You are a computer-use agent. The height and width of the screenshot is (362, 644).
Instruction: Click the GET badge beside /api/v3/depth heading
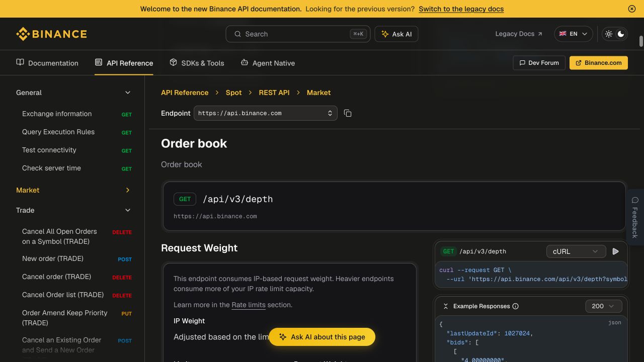(185, 199)
